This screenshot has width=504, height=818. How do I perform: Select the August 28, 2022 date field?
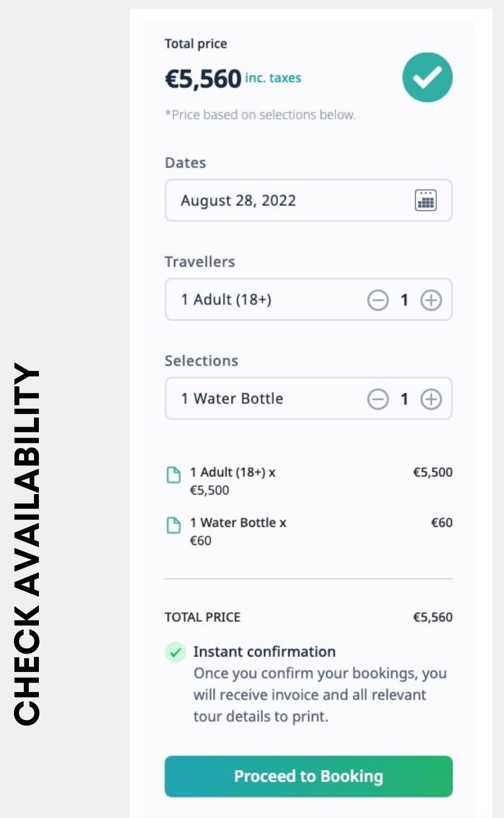point(308,200)
